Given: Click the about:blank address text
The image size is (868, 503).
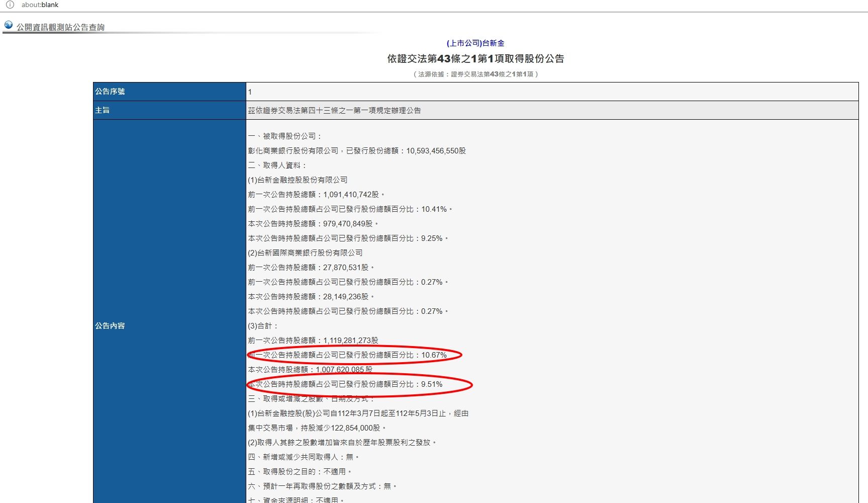Looking at the screenshot, I should pos(40,5).
